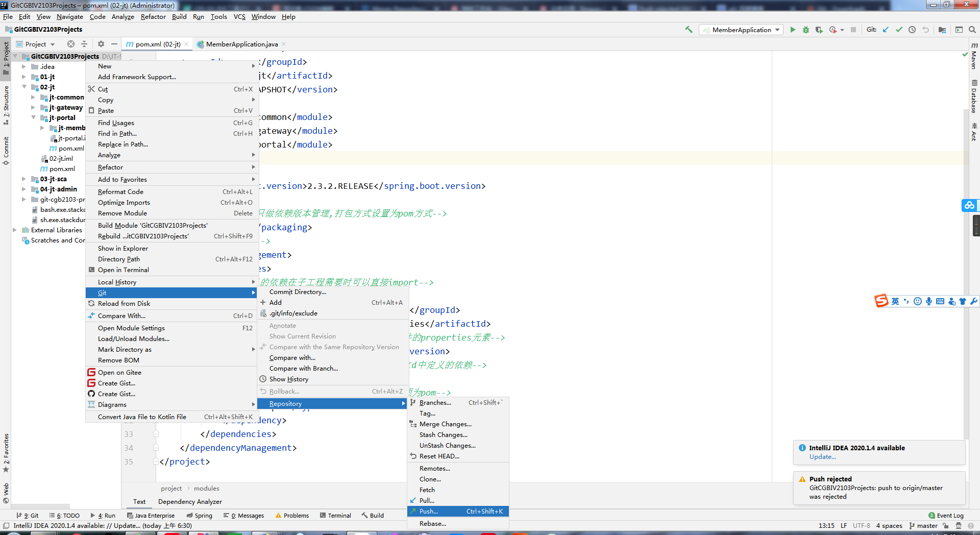This screenshot has height=535, width=980.
Task: Open Git Show History clock icon
Action: coord(912,30)
